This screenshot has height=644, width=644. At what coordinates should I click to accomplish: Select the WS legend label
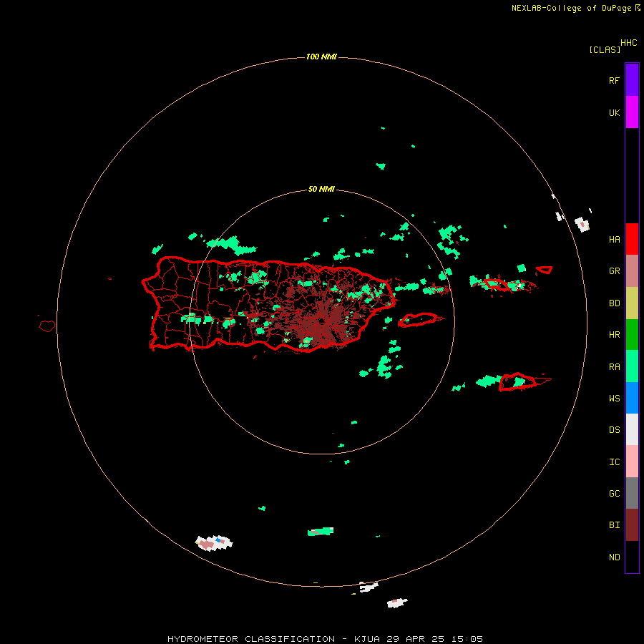(614, 399)
